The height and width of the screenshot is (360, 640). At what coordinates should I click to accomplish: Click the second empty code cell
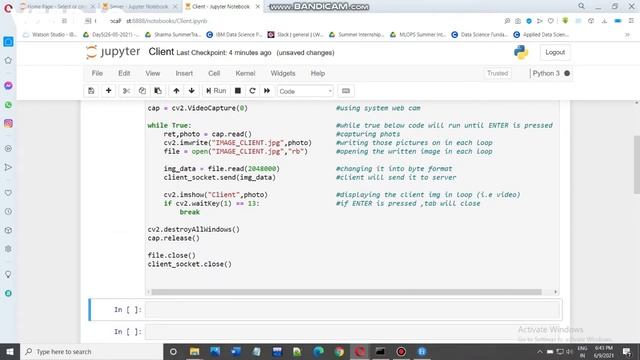[x=353, y=331]
